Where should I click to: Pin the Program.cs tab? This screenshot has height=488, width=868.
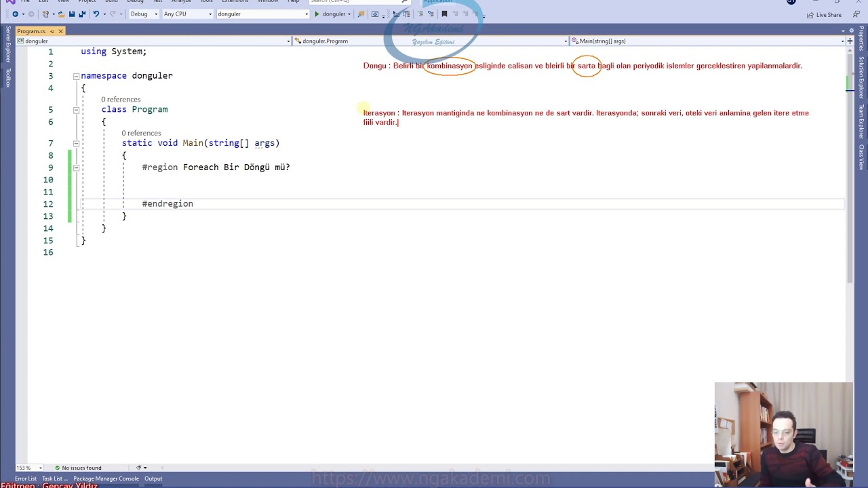tap(52, 31)
